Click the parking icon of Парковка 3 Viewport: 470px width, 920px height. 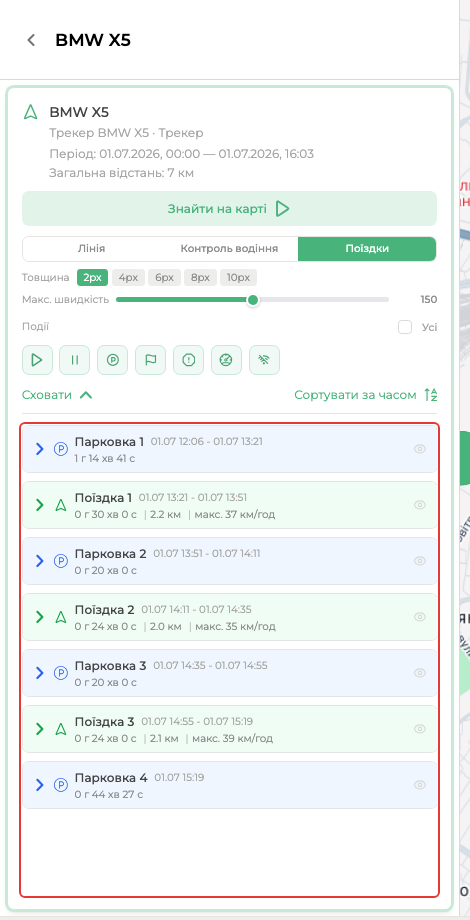pos(61,673)
